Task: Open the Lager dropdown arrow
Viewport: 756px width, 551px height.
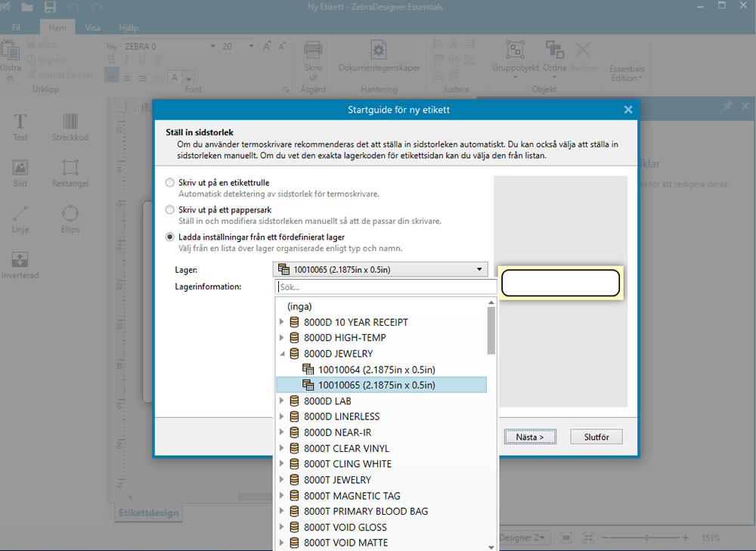Action: (479, 270)
